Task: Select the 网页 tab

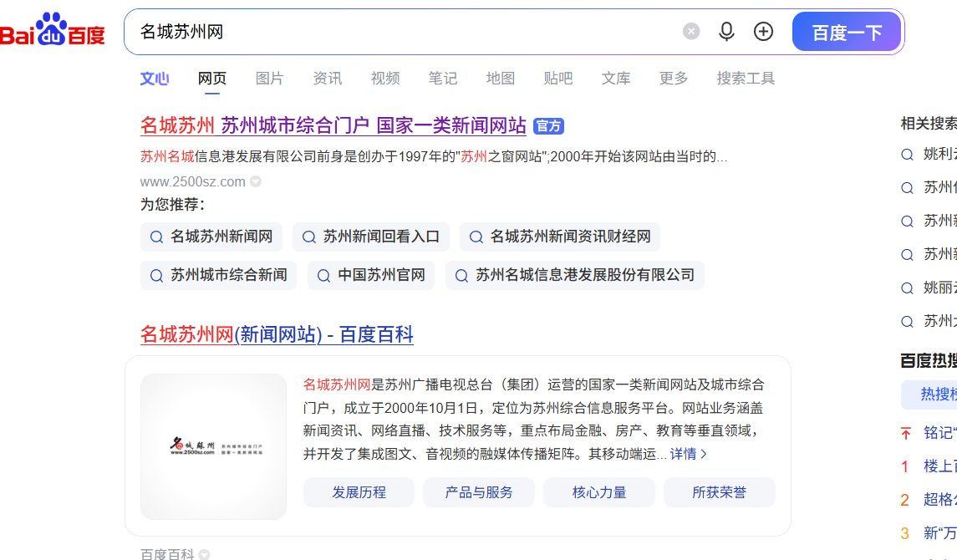Action: click(211, 78)
